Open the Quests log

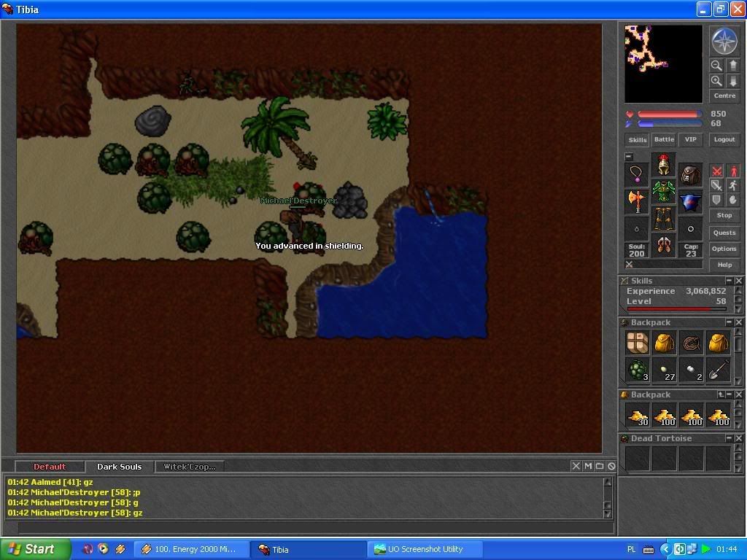click(x=724, y=233)
